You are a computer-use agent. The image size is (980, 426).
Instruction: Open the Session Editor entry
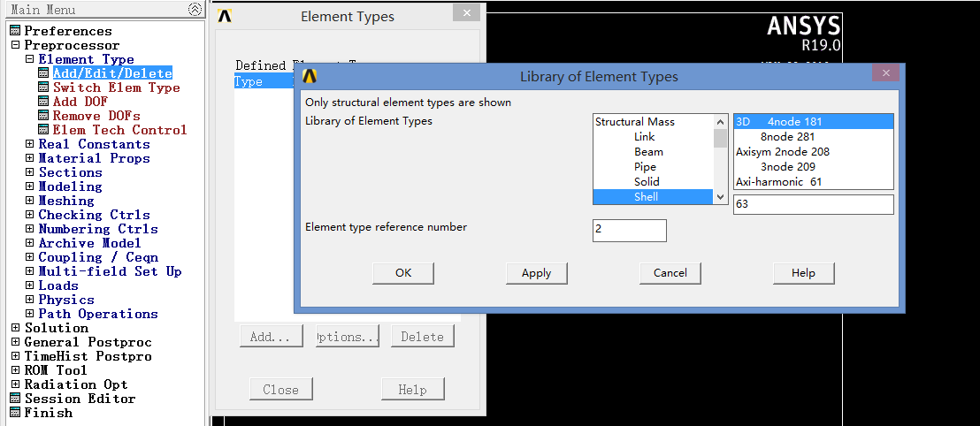click(x=80, y=399)
